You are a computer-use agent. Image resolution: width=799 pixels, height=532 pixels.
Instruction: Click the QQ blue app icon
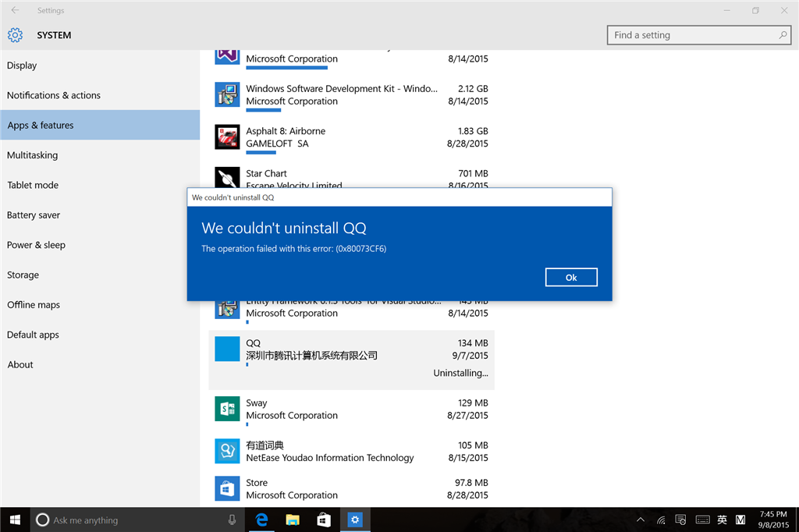[227, 349]
